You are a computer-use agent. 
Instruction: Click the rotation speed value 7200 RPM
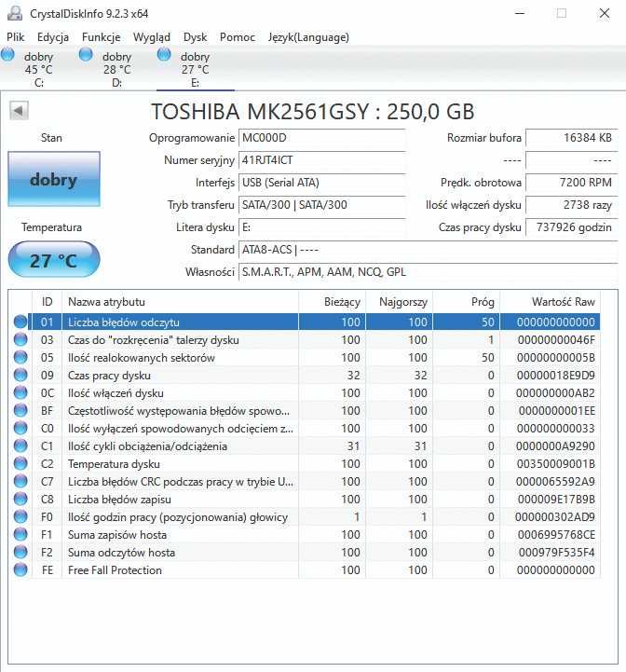click(572, 183)
